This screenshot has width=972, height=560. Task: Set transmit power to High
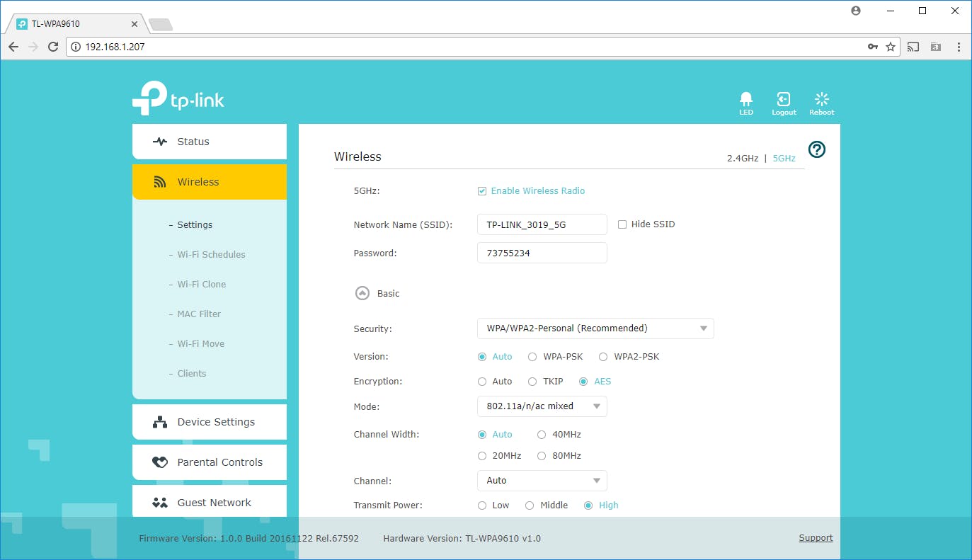point(588,505)
